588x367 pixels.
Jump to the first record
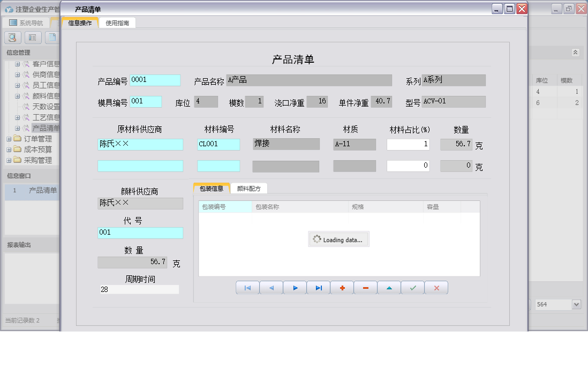point(247,288)
